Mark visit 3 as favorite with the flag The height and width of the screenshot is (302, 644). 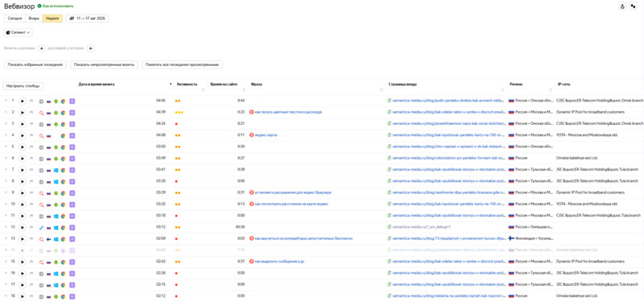click(x=31, y=124)
